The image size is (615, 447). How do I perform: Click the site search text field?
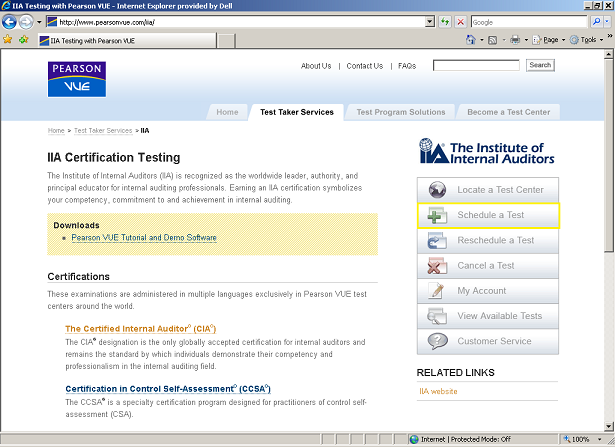pyautogui.click(x=476, y=65)
